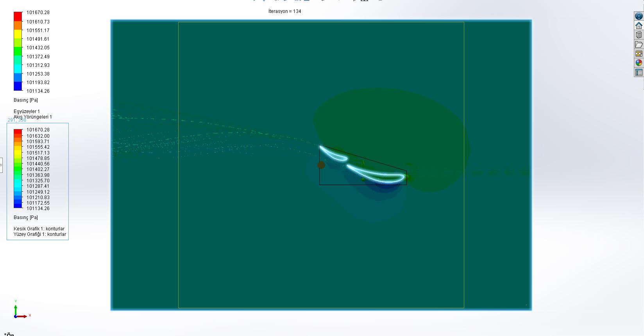This screenshot has height=336, width=644.
Task: Click the left panel collapse handle
Action: pos(1,165)
